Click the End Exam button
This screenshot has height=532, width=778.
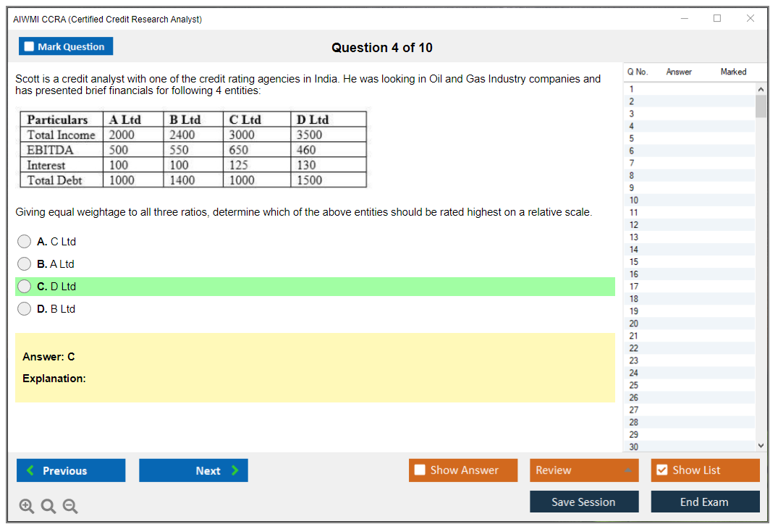click(x=704, y=502)
